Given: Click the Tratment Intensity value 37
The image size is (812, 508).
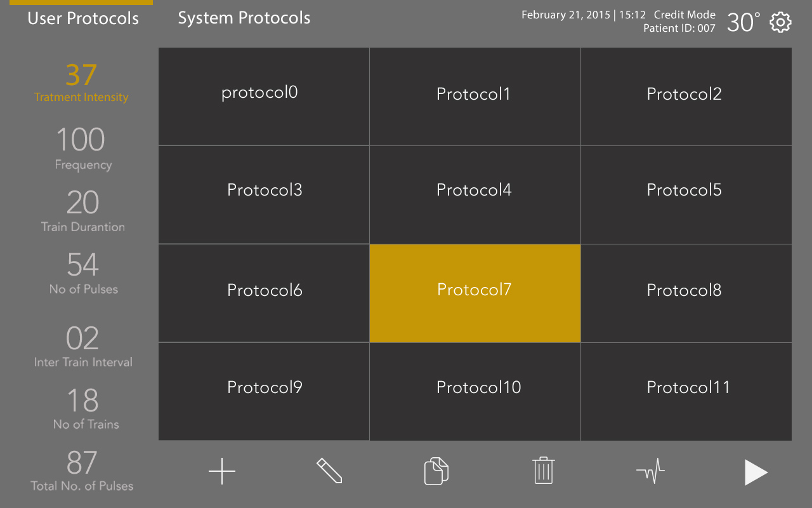Looking at the screenshot, I should [x=81, y=76].
